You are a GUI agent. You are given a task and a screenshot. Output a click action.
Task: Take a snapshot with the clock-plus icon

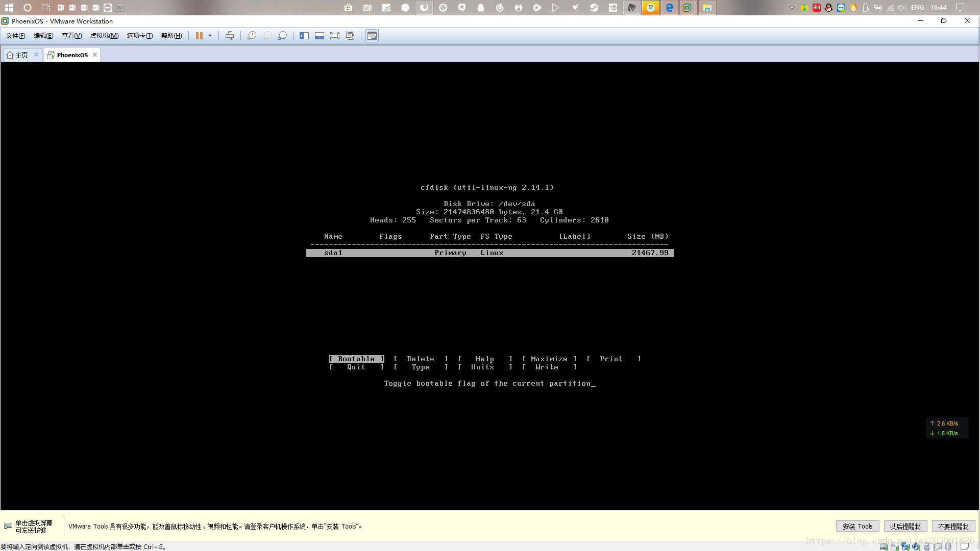tap(252, 36)
